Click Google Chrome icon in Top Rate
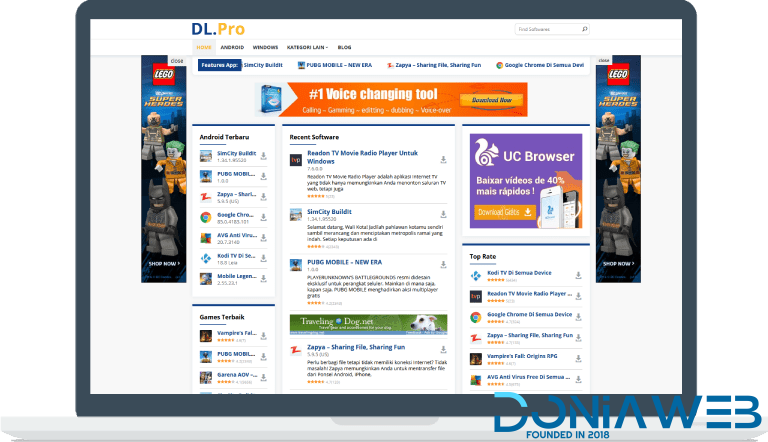Viewport: 768px width, 442px height. click(476, 317)
